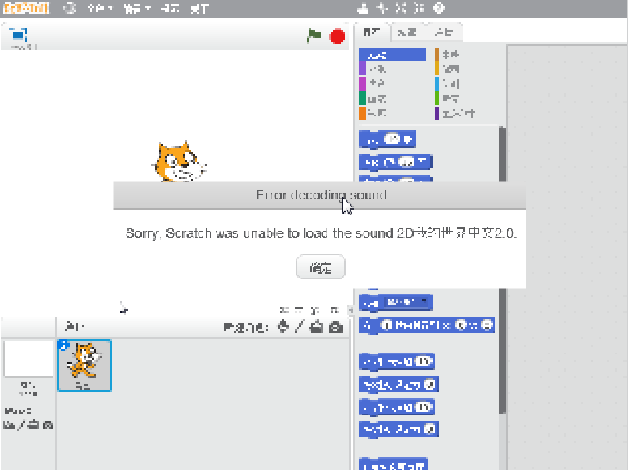Click the move steps motion block
The width and height of the screenshot is (628, 470).
pos(387,140)
